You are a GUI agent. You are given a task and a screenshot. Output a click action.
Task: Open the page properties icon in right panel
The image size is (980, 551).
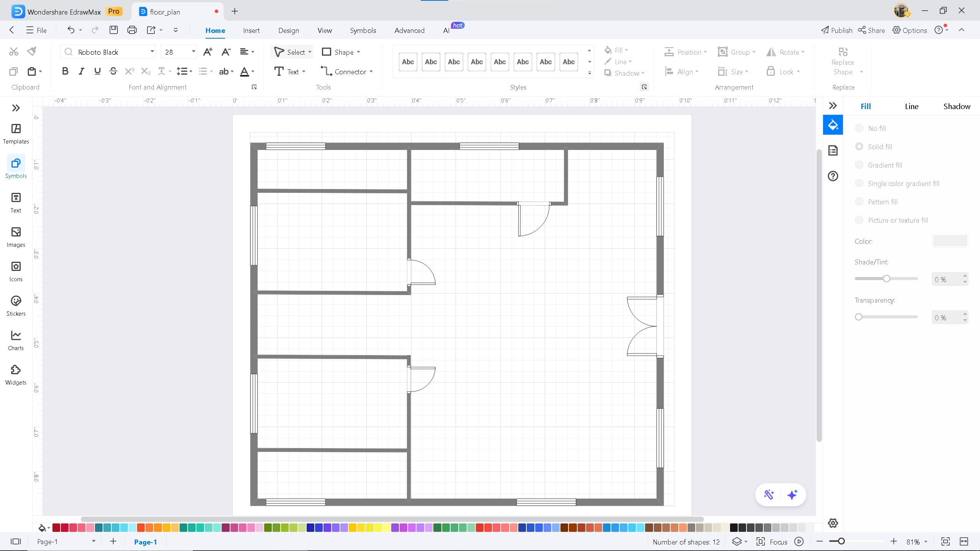pos(833,150)
